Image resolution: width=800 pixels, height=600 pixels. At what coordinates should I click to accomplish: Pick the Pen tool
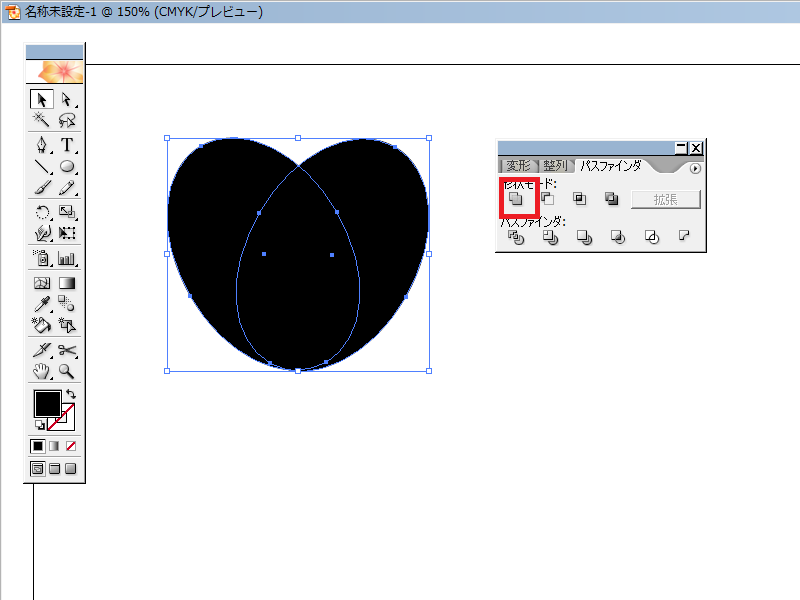pos(42,145)
